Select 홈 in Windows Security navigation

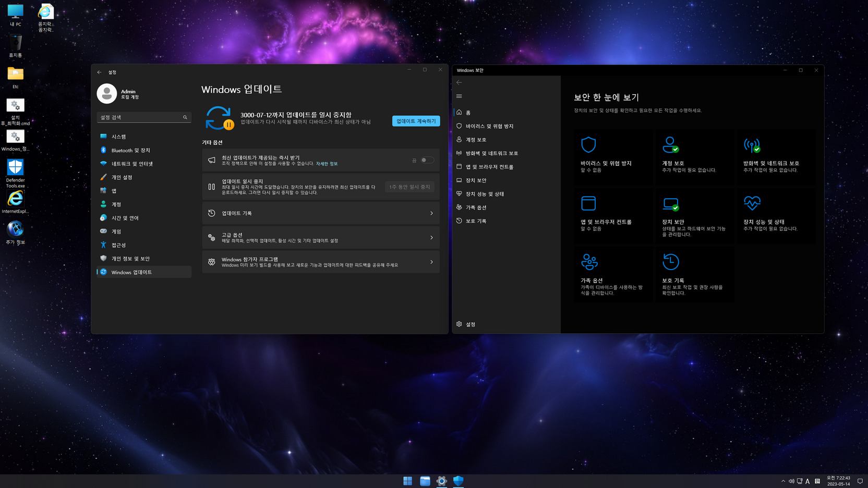point(506,113)
